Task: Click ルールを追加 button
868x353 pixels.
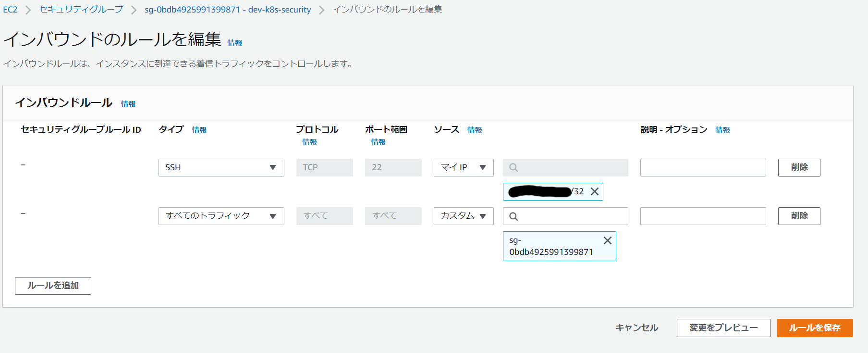Action: (x=53, y=286)
